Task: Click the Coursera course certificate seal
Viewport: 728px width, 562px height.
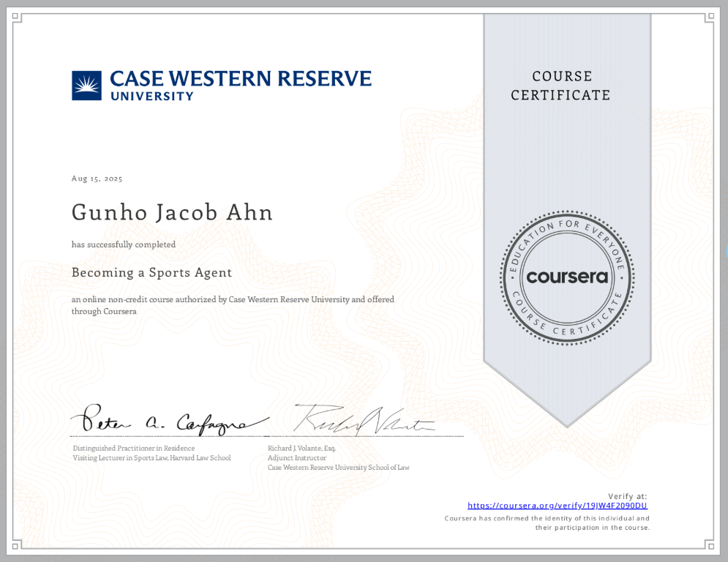Action: click(567, 277)
